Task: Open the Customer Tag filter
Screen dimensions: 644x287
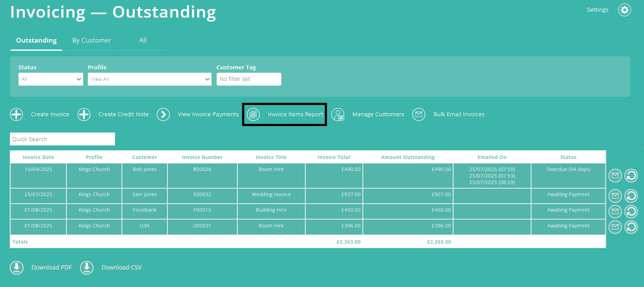Action: coord(249,79)
